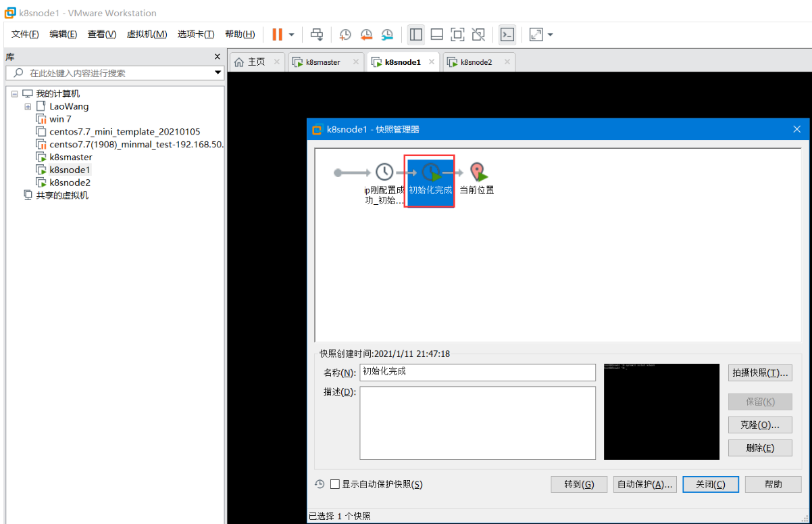Click the snapshot 名称(N) input field
The image size is (812, 524).
[x=478, y=373]
